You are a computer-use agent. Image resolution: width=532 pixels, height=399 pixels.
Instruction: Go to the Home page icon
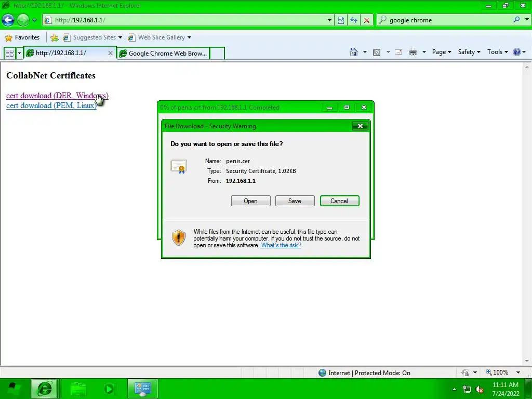(353, 52)
